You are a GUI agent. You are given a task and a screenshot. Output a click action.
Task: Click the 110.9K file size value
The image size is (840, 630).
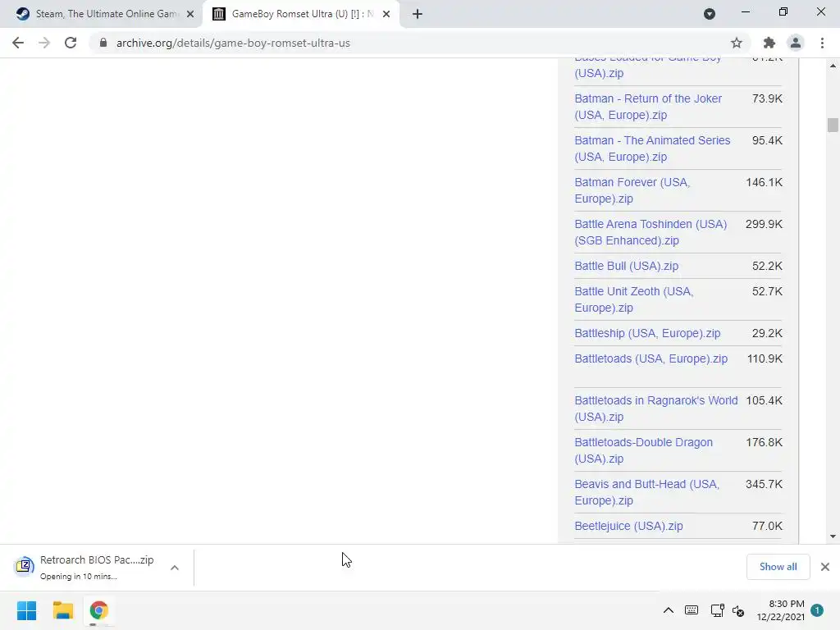click(x=765, y=358)
